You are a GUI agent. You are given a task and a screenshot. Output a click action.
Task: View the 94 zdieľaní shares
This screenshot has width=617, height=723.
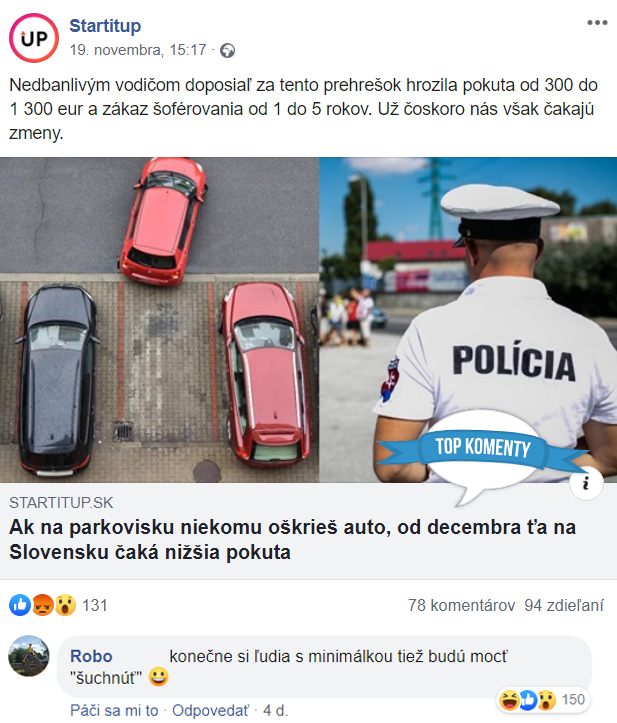point(564,605)
